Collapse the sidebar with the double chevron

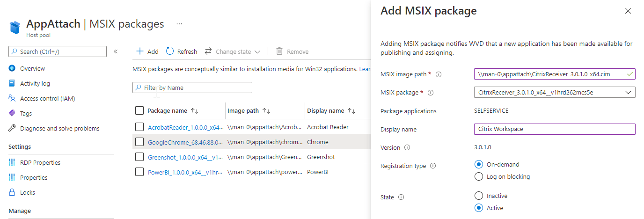point(116,51)
